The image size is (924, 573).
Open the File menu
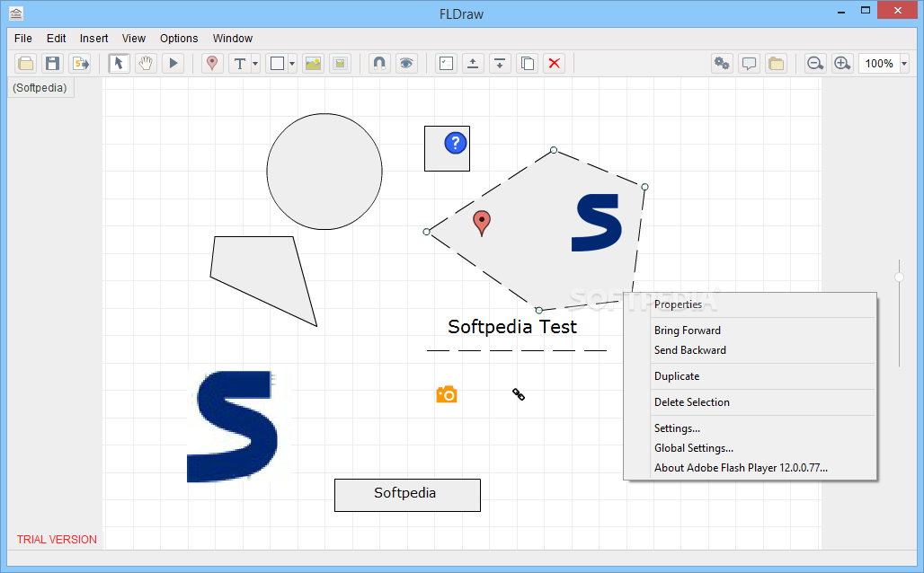coord(23,39)
